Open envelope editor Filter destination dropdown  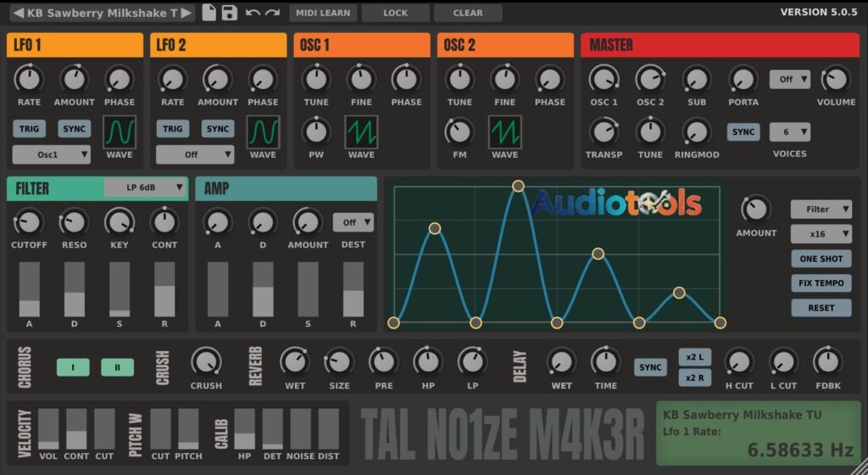coord(821,210)
